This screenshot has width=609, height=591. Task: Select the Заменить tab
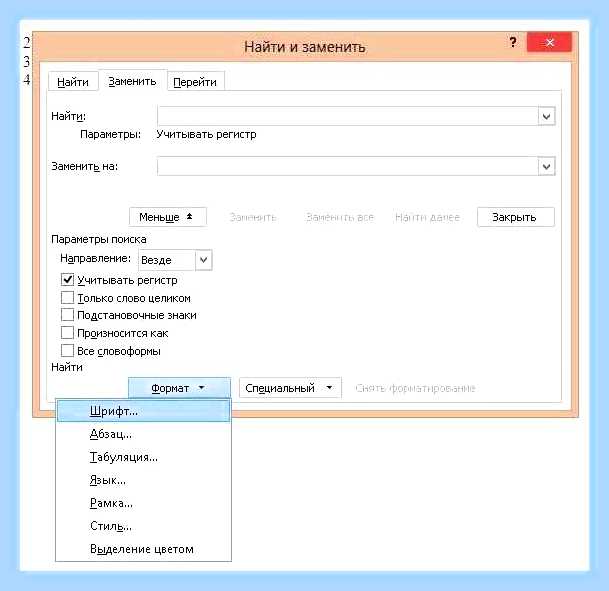(x=132, y=81)
